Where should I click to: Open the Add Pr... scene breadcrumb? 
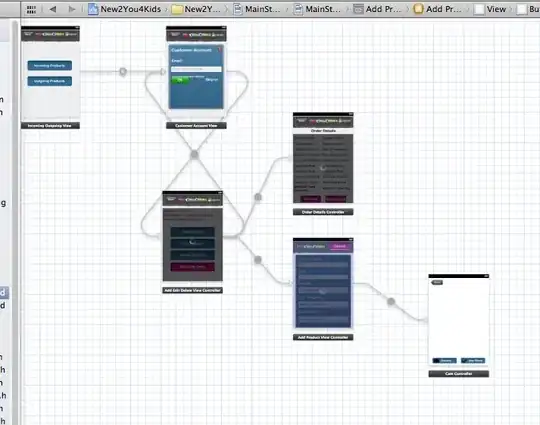pyautogui.click(x=377, y=9)
